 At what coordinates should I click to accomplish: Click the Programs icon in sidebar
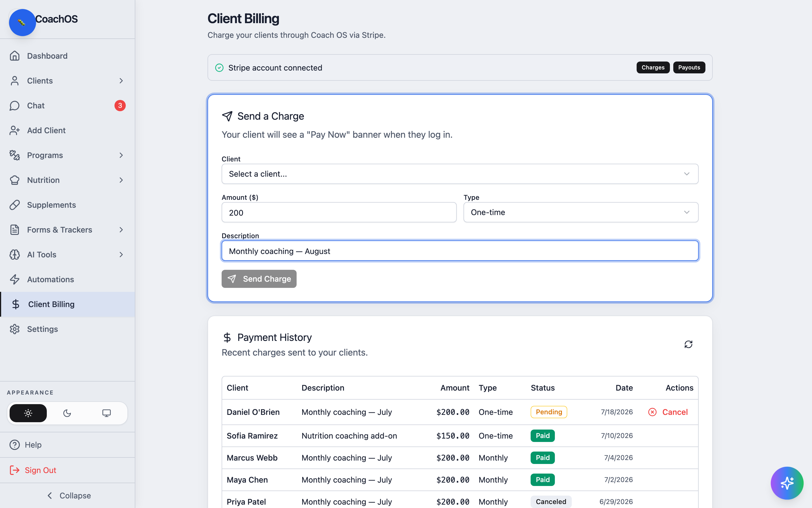tap(14, 155)
